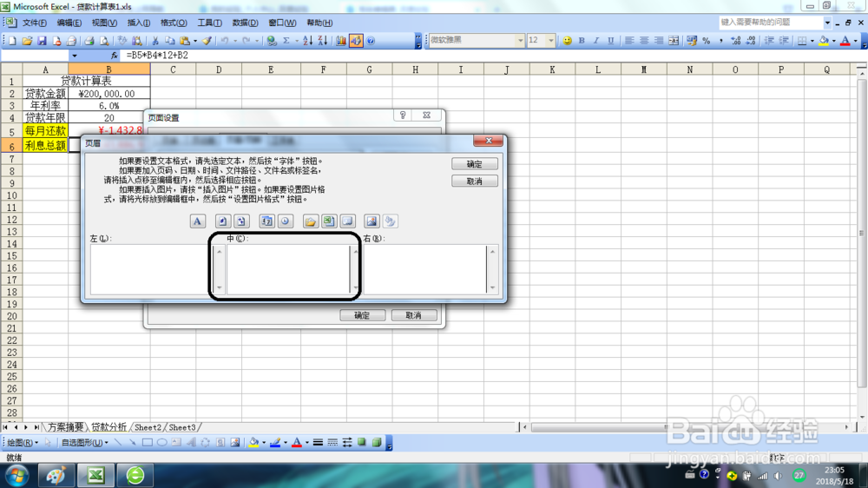Click into the 右(R) header text box
The image size is (868, 488).
coord(424,269)
